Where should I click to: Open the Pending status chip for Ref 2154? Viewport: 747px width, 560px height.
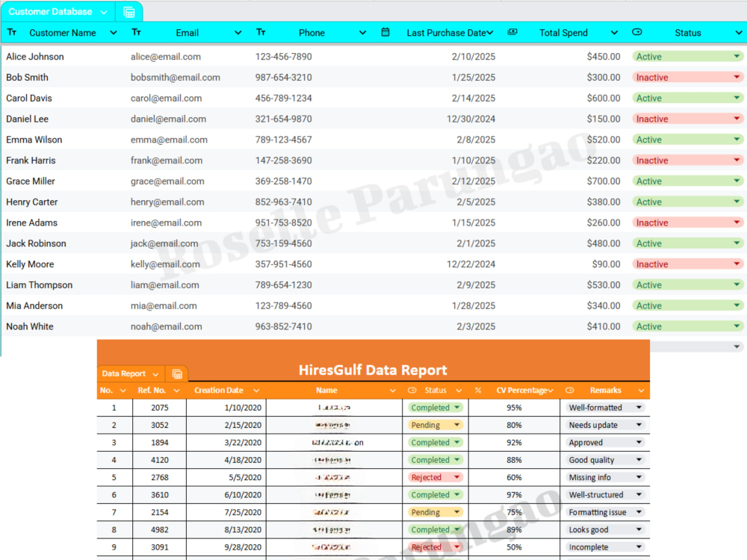click(x=435, y=512)
